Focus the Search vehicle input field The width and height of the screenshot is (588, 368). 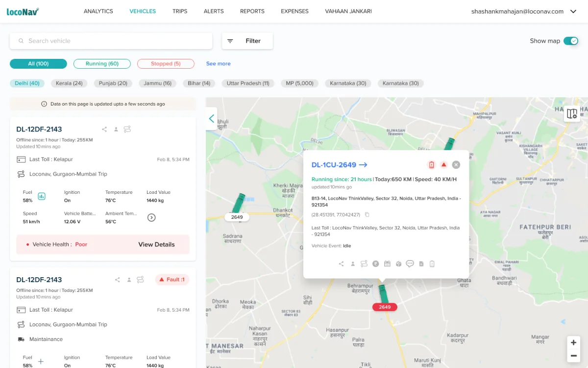coord(111,41)
